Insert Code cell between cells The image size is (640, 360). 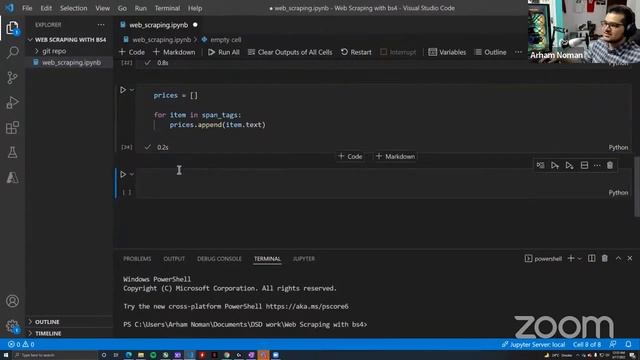[x=350, y=157]
